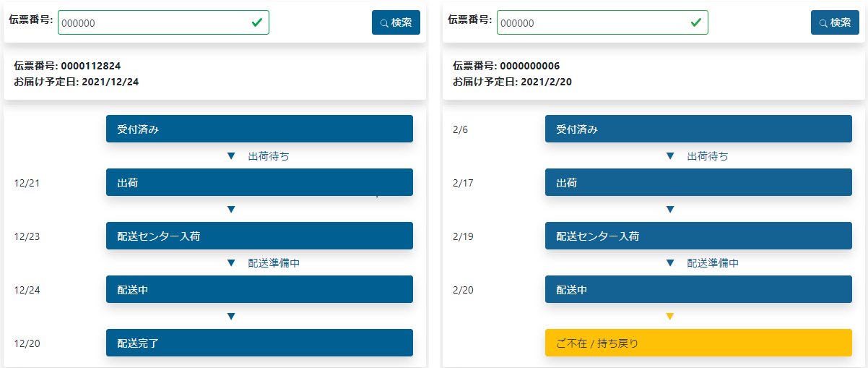The height and width of the screenshot is (368, 868).
Task: Click the 出荷 step dated 12/21
Action: (259, 182)
